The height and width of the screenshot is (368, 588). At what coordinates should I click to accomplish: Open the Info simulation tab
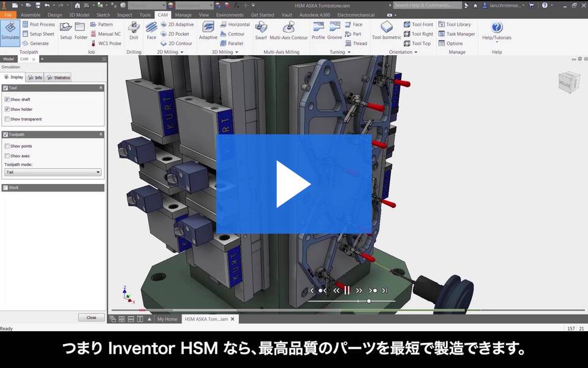tap(36, 78)
